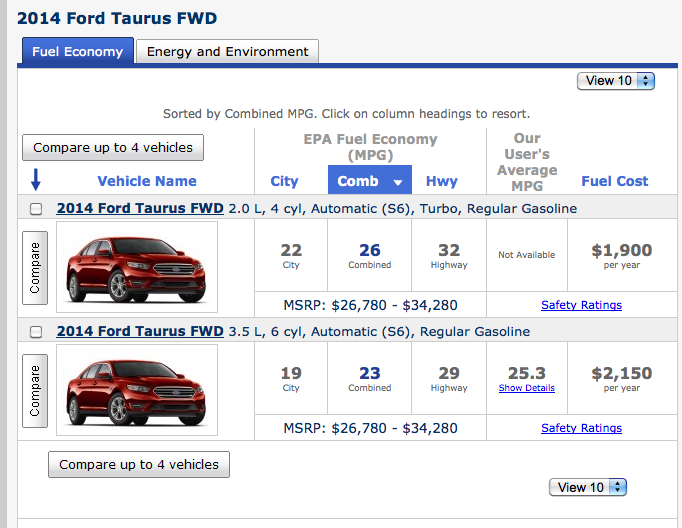Sort by the Hwy column heading
682x528 pixels.
[441, 181]
